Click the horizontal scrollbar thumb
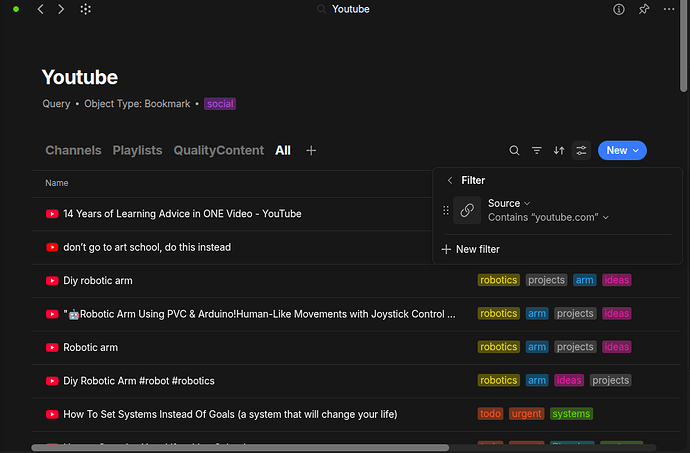This screenshot has height=453, width=690. (240, 448)
